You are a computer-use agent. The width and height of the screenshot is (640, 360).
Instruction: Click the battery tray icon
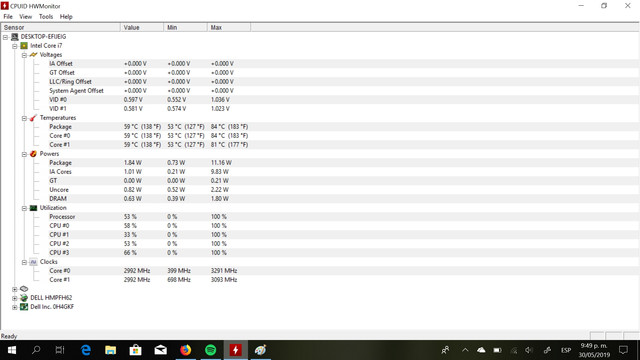click(x=497, y=350)
